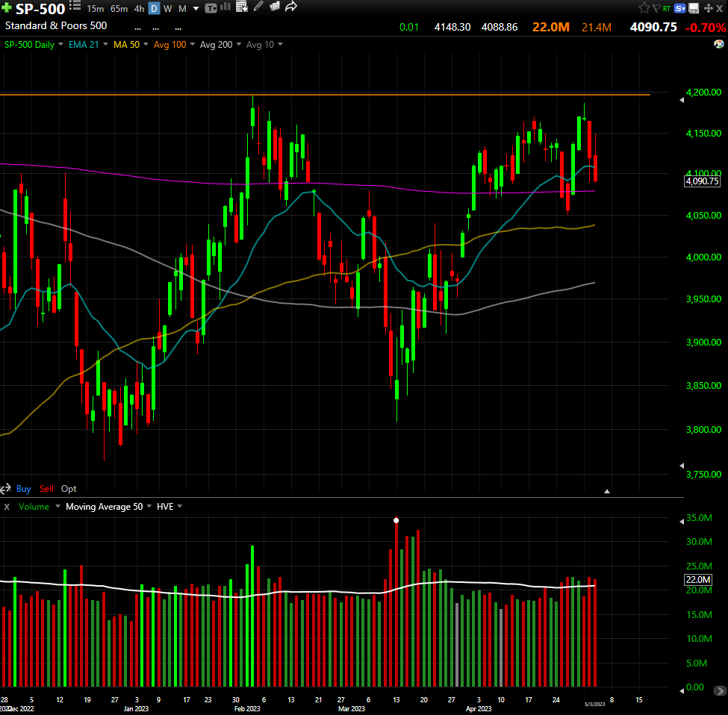Open the blue S dropdown icon
Screen dimensions: 728x715
tap(679, 8)
